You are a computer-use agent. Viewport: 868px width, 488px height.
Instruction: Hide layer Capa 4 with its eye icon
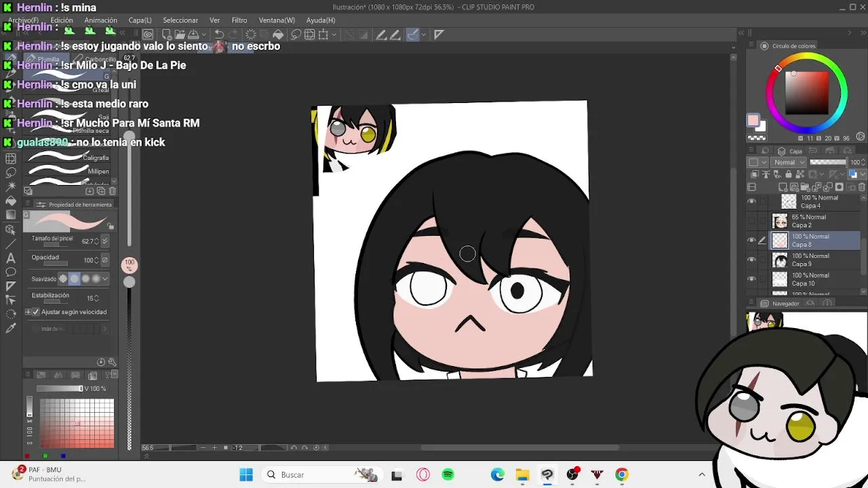[x=751, y=202]
